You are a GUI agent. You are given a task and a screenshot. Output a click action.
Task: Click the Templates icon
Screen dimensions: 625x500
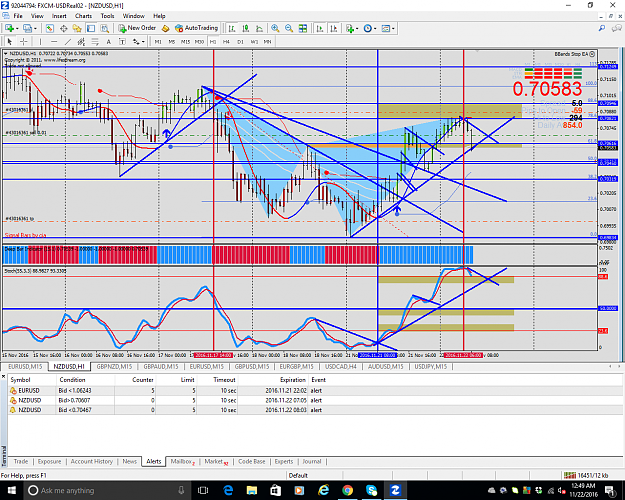point(385,28)
